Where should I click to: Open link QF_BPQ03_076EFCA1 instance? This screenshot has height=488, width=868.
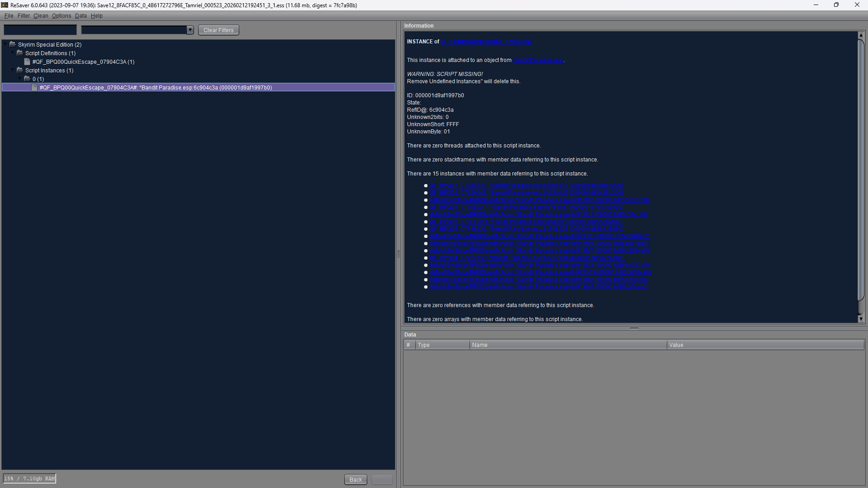[526, 222]
